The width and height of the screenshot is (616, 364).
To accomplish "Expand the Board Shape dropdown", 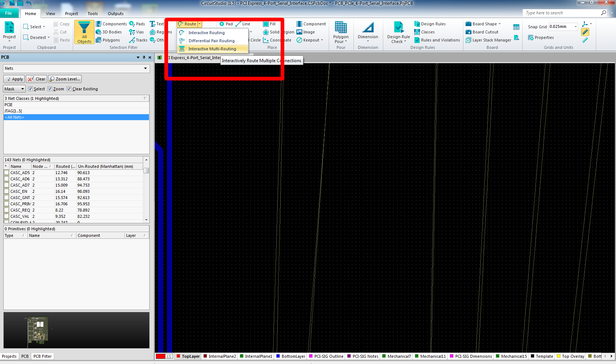I will 500,24.
